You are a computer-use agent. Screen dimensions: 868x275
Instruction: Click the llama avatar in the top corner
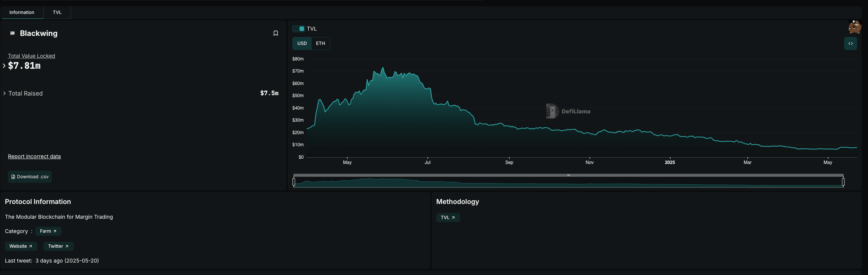855,27
